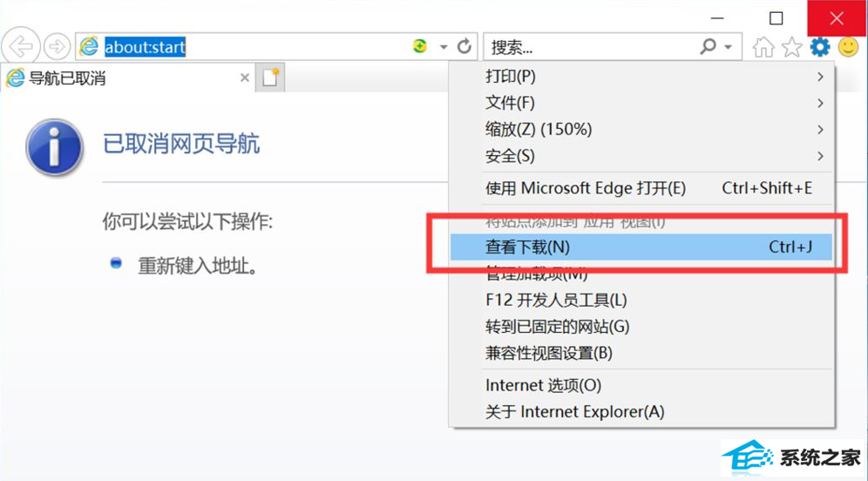Close the Internet Explorer window

pyautogui.click(x=837, y=18)
